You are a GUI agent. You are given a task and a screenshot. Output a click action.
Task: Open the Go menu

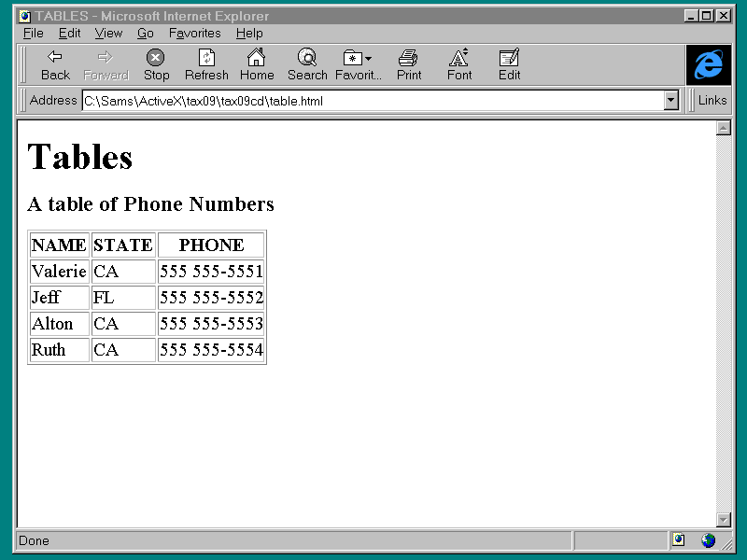146,33
